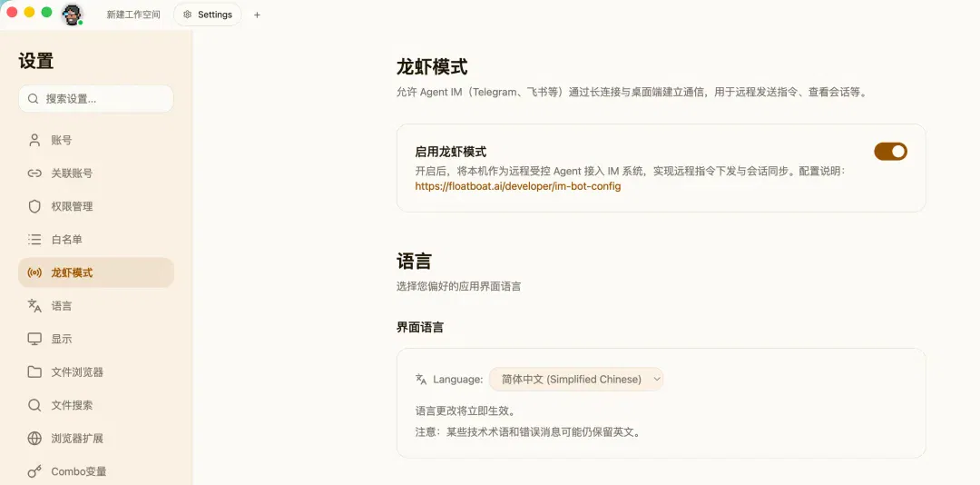980x485 pixels.
Task: Disable the 启用龙虾模式 toggle
Action: [x=890, y=152]
